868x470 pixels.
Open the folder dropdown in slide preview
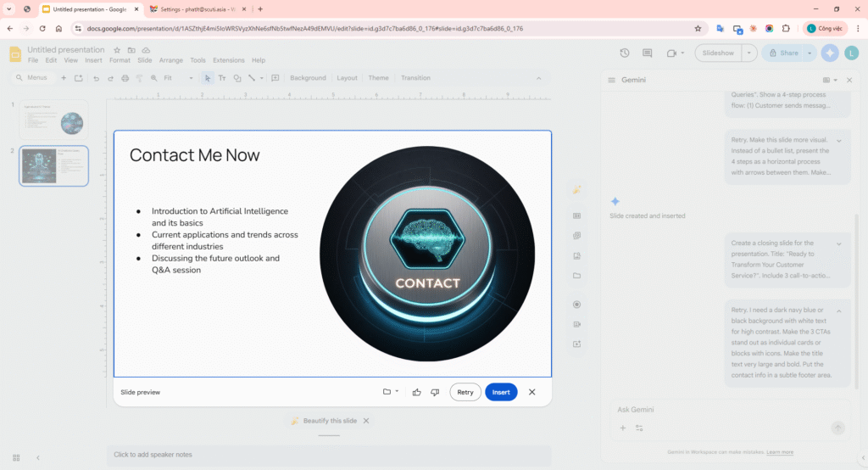click(x=390, y=392)
